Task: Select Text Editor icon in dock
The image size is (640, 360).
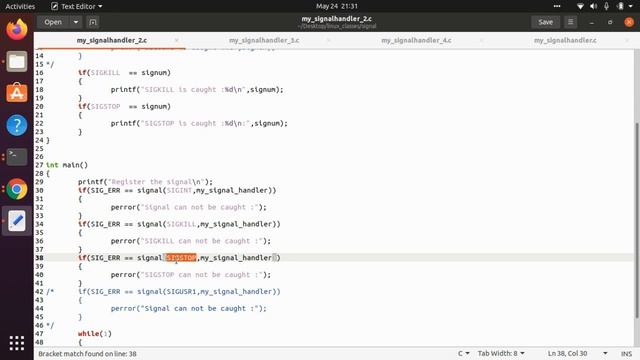Action: [17, 221]
